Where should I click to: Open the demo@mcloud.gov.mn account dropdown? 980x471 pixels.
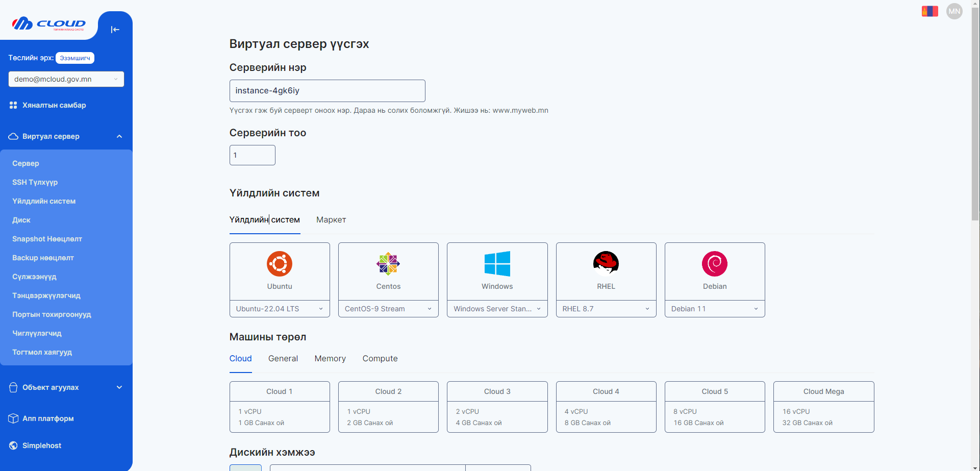66,79
